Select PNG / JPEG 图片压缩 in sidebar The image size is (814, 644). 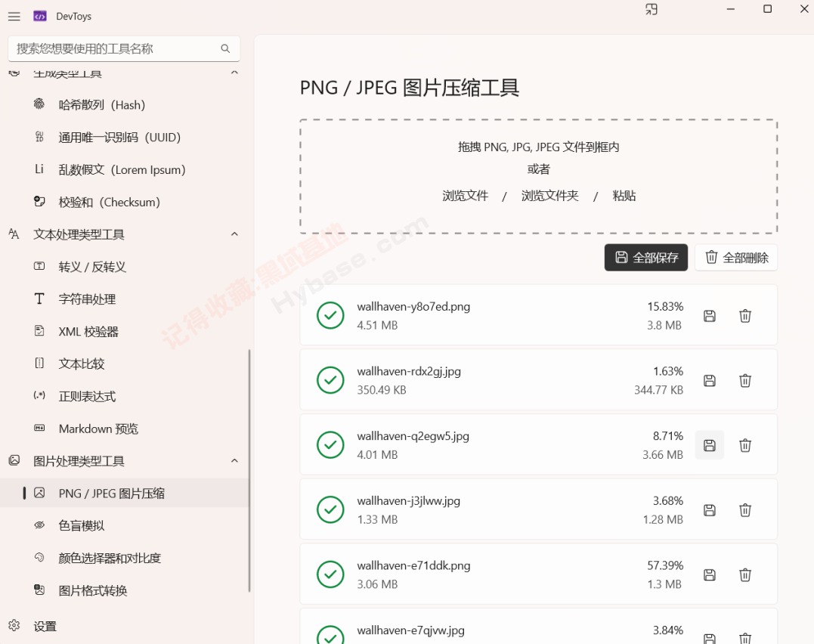click(125, 494)
